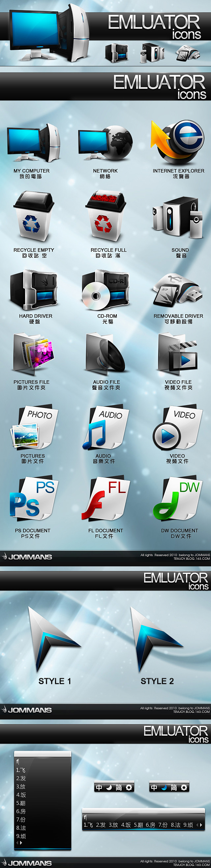Go to next page in vertical candidate list

pyautogui.click(x=21, y=843)
